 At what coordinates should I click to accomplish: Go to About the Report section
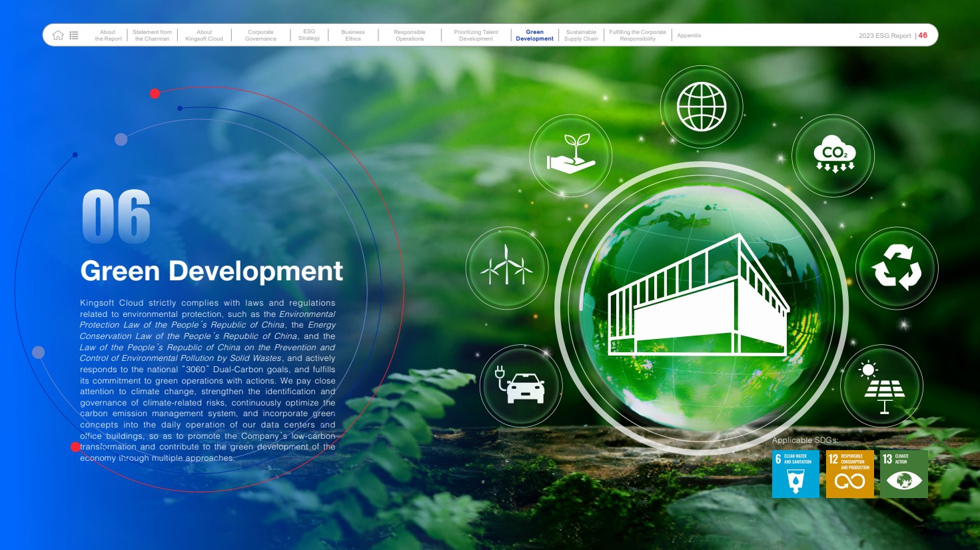pyautogui.click(x=108, y=35)
